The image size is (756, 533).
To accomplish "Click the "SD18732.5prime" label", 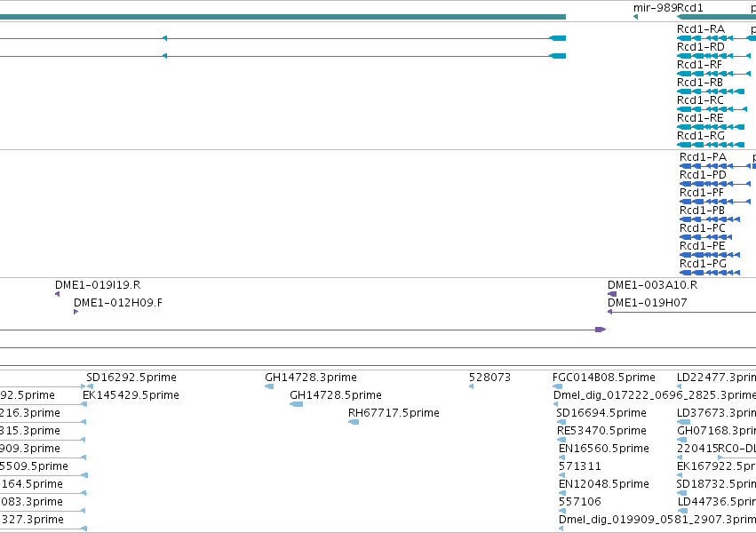I will click(716, 484).
